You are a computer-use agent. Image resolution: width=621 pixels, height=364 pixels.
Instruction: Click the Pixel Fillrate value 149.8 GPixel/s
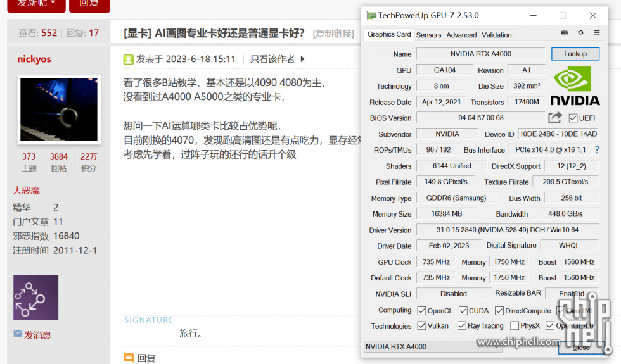446,182
